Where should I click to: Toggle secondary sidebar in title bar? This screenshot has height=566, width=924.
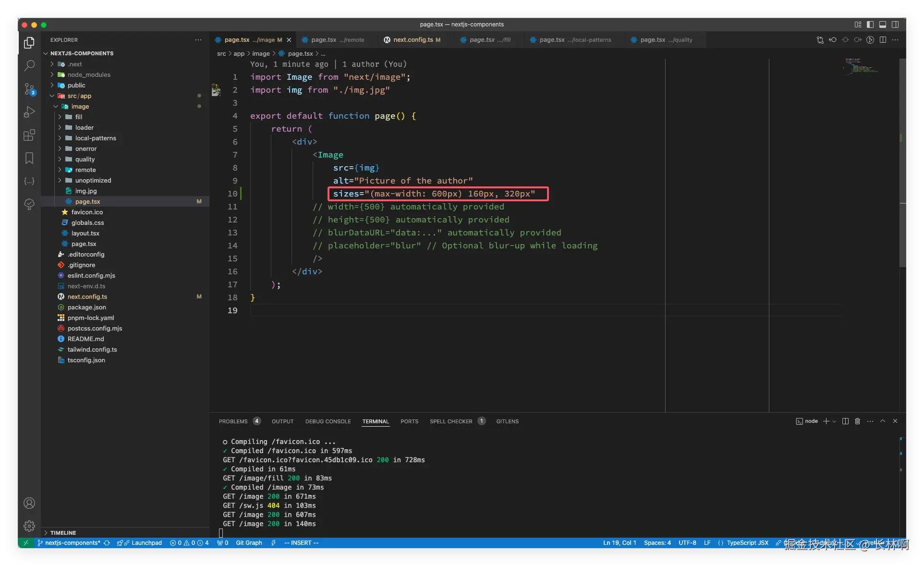coord(895,25)
